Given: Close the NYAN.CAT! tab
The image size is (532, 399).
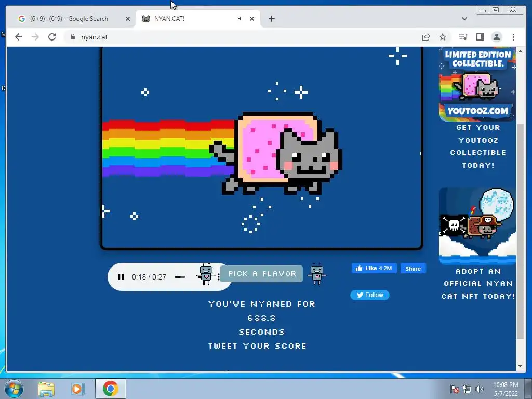Looking at the screenshot, I should point(252,19).
